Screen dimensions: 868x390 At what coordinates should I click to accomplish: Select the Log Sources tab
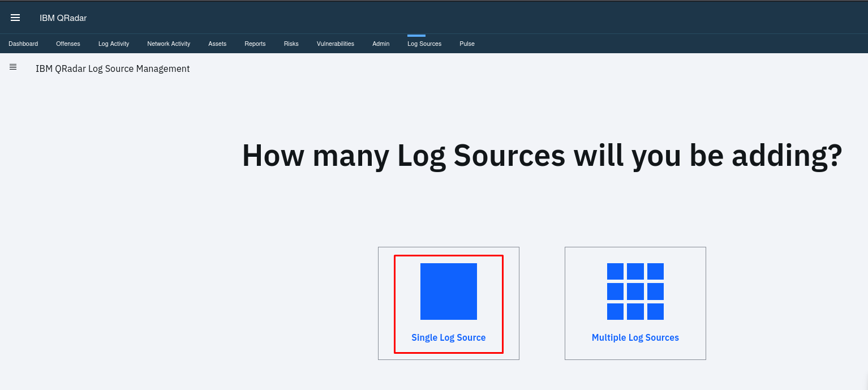point(424,44)
